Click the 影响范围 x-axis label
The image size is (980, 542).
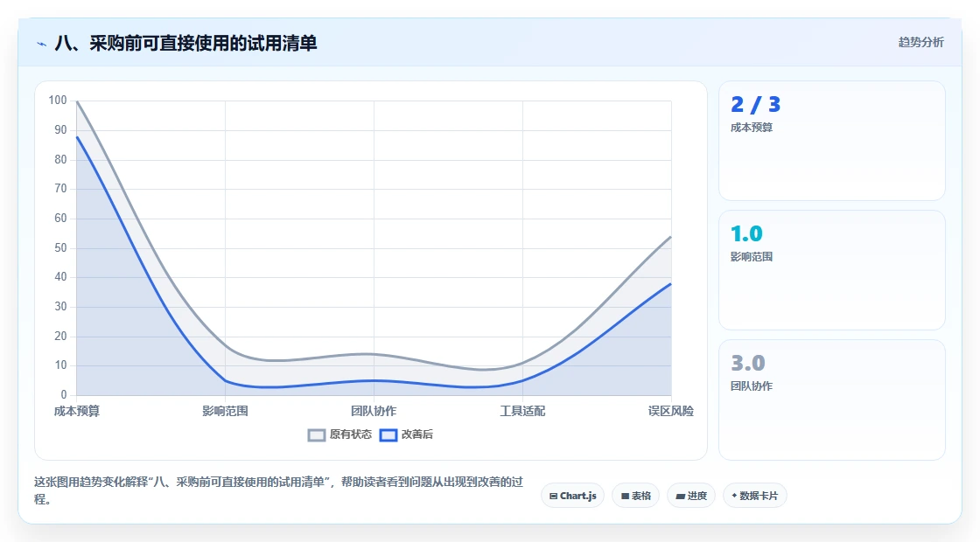click(225, 411)
